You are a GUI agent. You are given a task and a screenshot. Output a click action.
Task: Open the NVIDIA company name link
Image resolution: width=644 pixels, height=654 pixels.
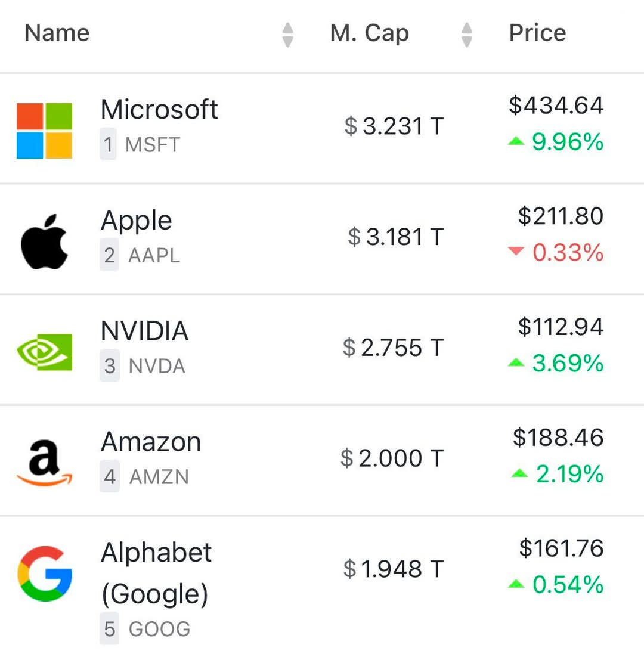145,331
